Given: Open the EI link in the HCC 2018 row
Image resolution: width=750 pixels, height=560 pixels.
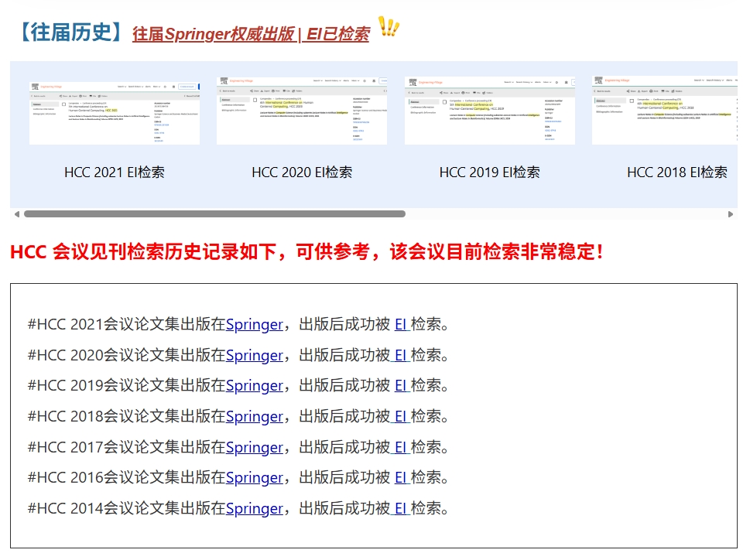Looking at the screenshot, I should [402, 416].
